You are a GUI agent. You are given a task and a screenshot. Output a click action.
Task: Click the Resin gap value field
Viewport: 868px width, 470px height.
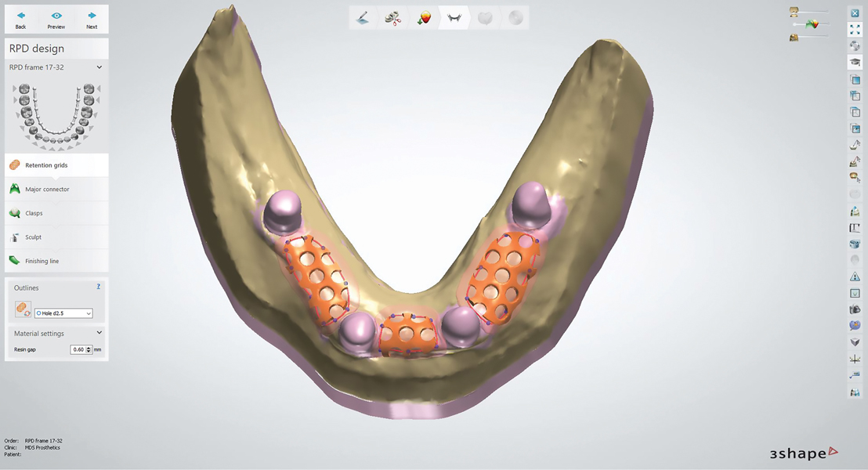coord(78,349)
